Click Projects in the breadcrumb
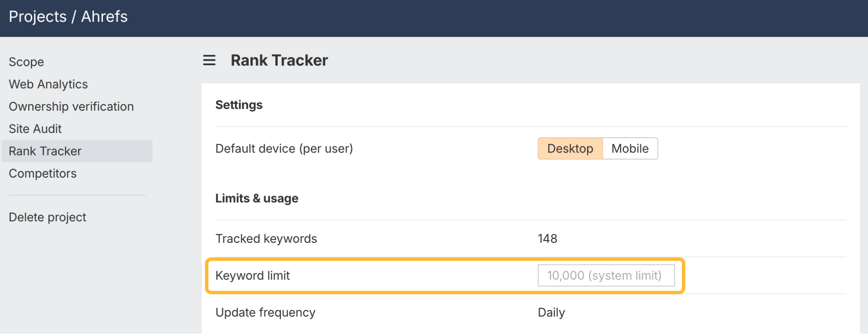The width and height of the screenshot is (868, 334). (38, 17)
